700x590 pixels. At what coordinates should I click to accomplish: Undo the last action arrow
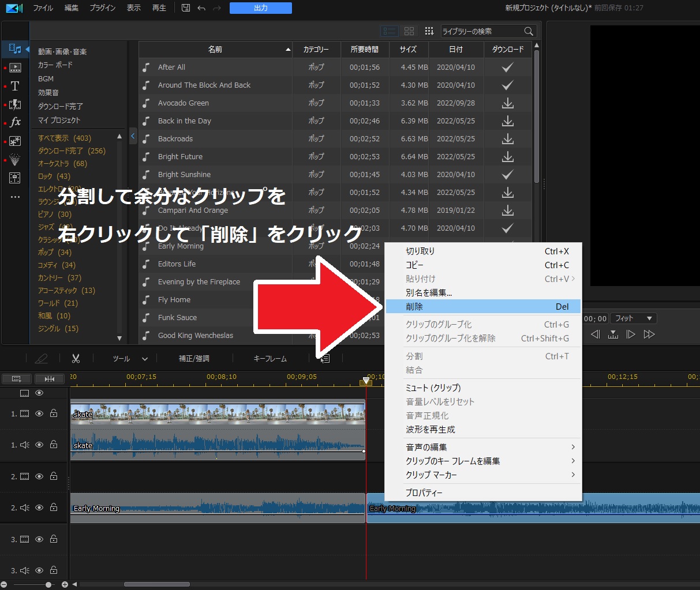point(201,8)
